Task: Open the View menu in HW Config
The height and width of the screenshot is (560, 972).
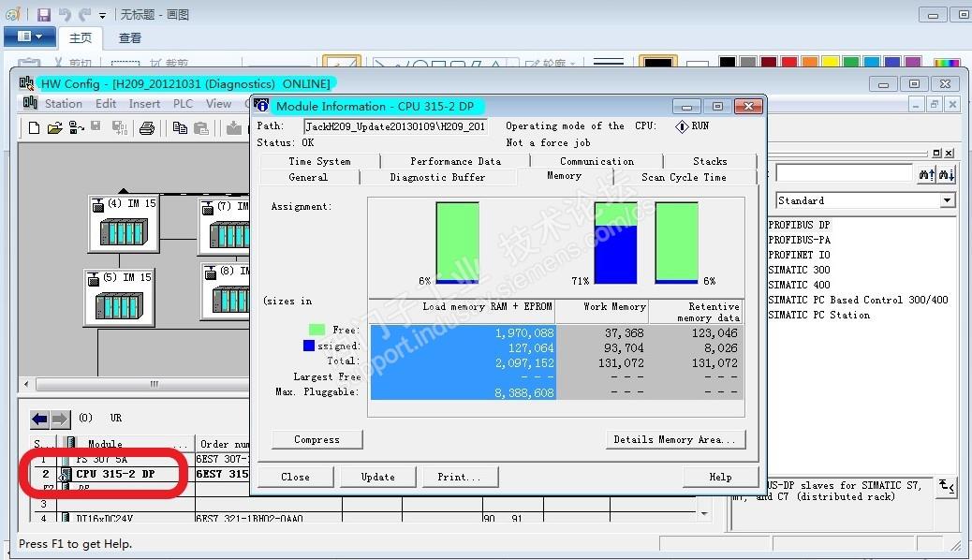Action: click(x=218, y=104)
